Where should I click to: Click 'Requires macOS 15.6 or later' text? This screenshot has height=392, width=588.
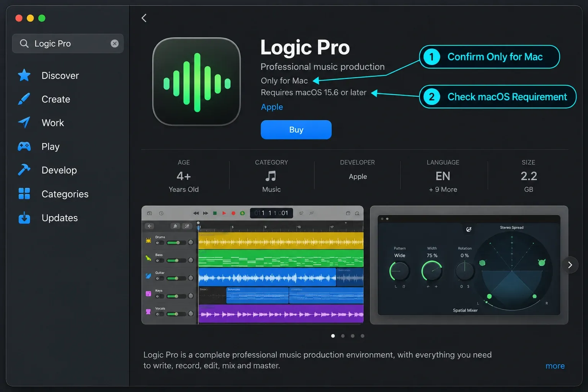pyautogui.click(x=314, y=93)
